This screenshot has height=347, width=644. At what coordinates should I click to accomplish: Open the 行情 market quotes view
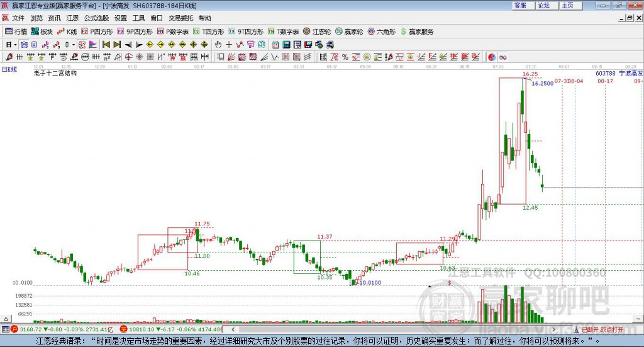pyautogui.click(x=16, y=31)
